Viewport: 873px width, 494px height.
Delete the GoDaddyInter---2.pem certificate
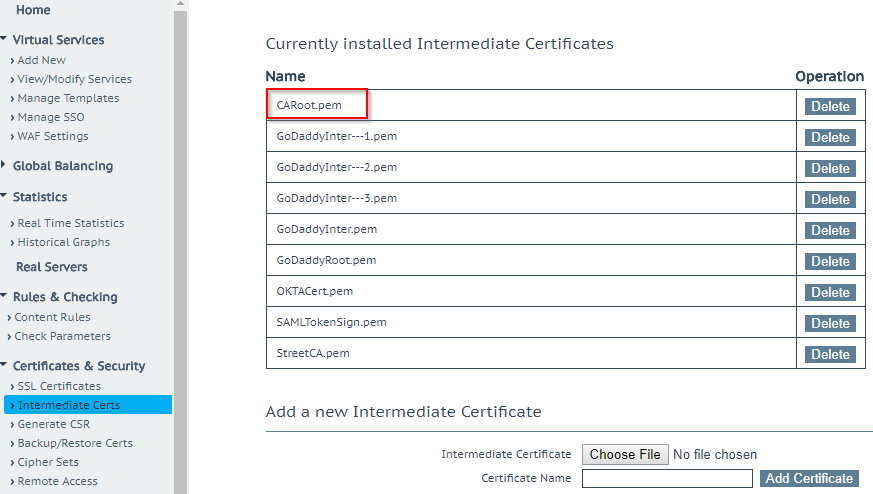coord(830,168)
